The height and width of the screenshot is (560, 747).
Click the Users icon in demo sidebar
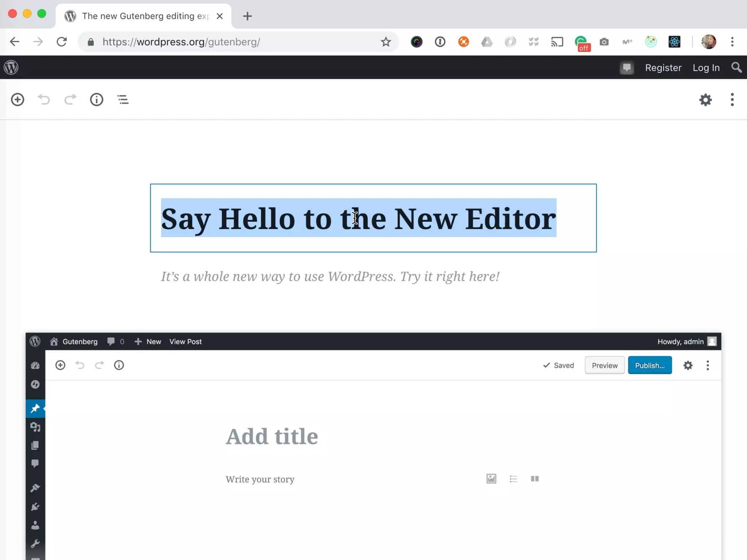(x=35, y=525)
